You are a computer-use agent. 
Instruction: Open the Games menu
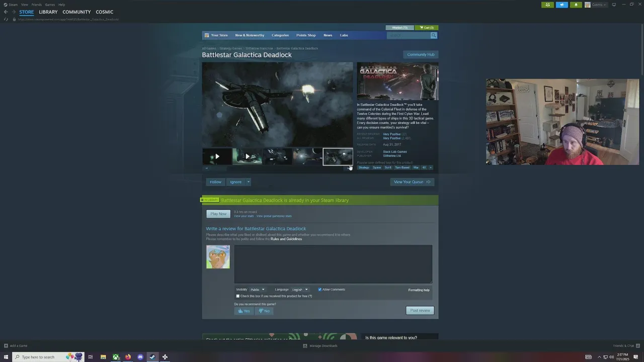pyautogui.click(x=50, y=5)
